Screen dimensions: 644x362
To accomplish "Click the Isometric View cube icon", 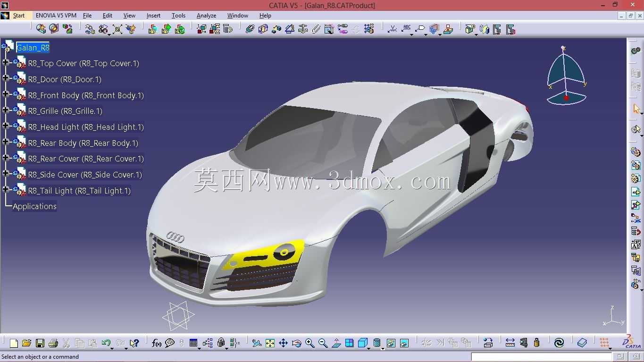I will click(x=362, y=343).
